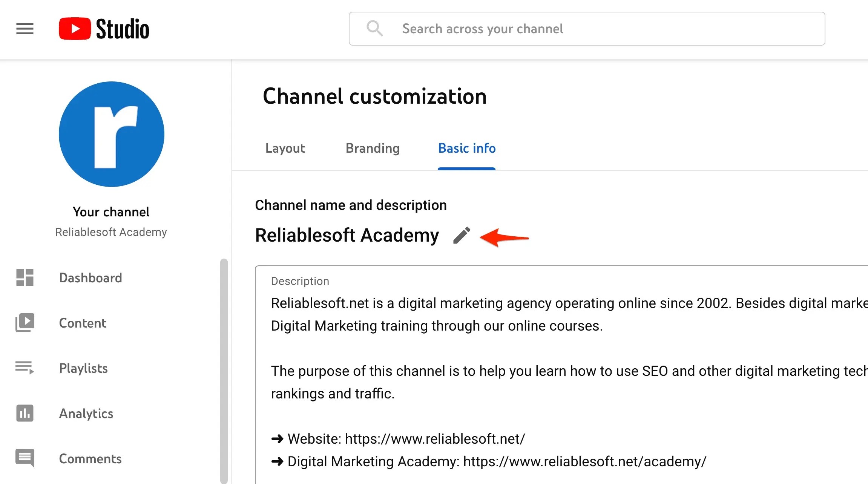Open Dashboard using its sidebar icon
Image resolution: width=868 pixels, height=484 pixels.
click(24, 278)
